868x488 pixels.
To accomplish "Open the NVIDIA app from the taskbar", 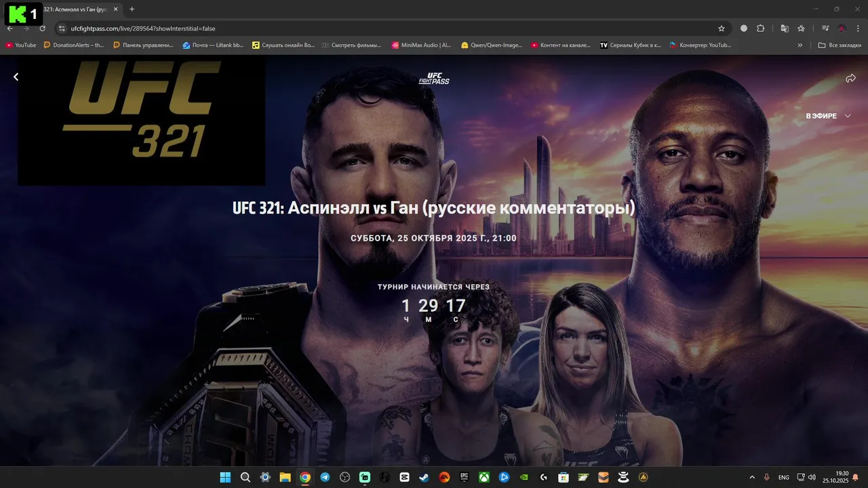I will click(x=524, y=477).
